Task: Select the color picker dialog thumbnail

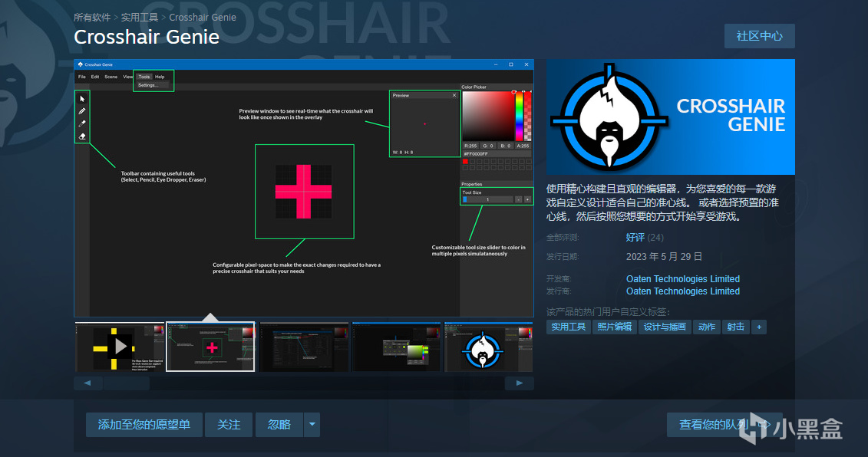Action: 396,347
